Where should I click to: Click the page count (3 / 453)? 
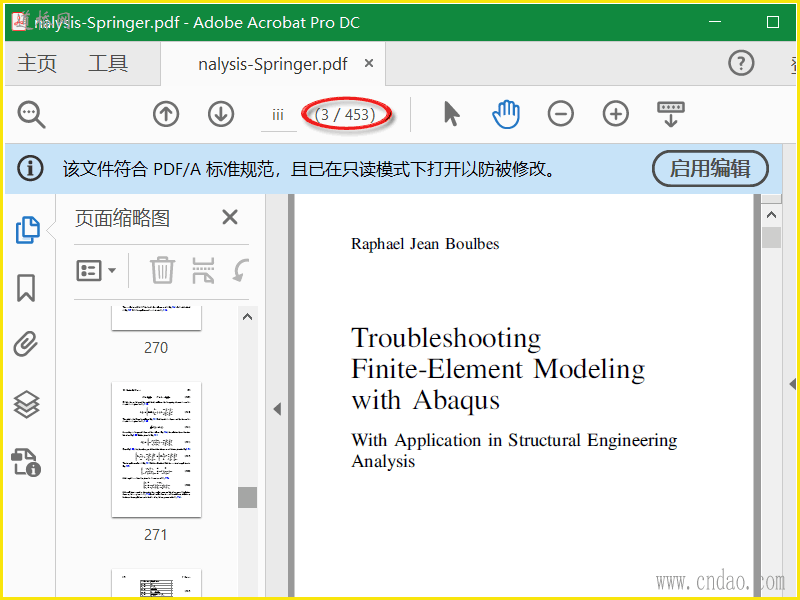[345, 114]
